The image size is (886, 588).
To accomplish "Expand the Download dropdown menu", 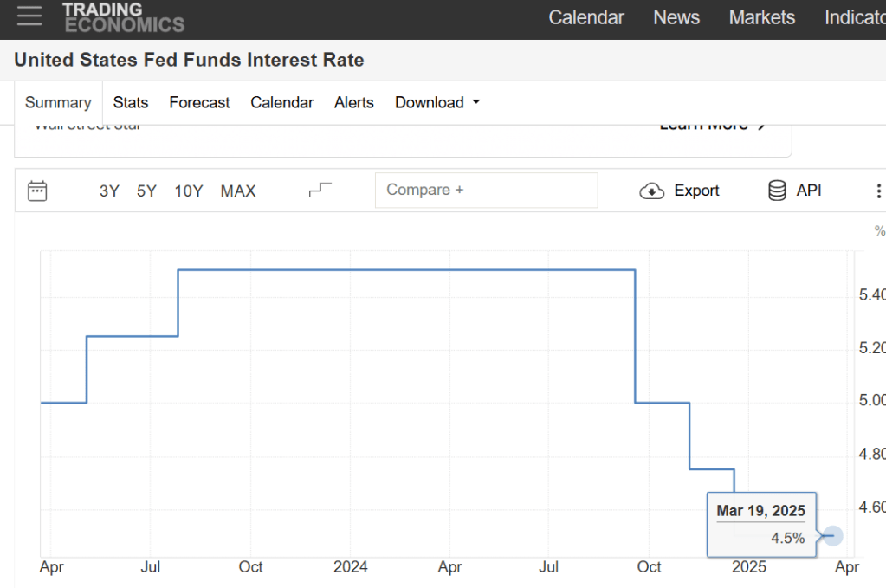I will (x=437, y=102).
